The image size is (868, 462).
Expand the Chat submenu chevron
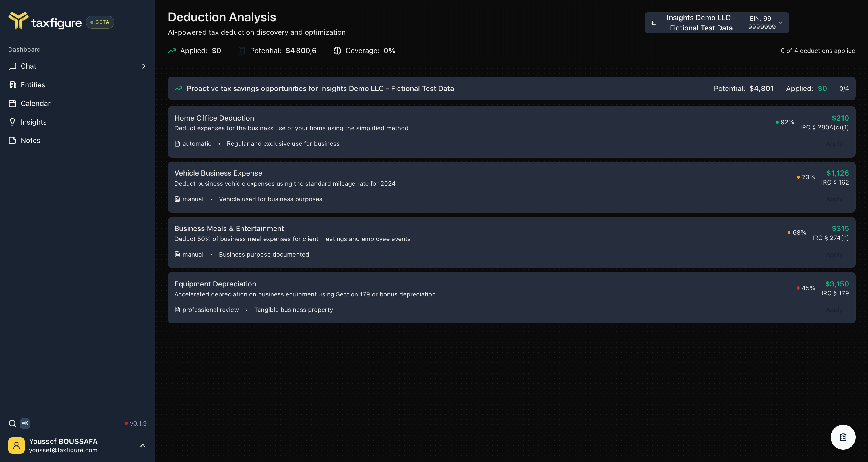pos(144,66)
